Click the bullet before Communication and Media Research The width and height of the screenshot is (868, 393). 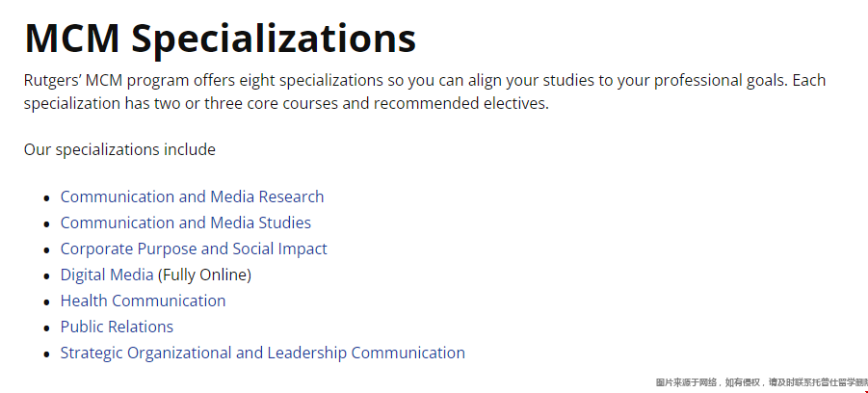point(47,198)
